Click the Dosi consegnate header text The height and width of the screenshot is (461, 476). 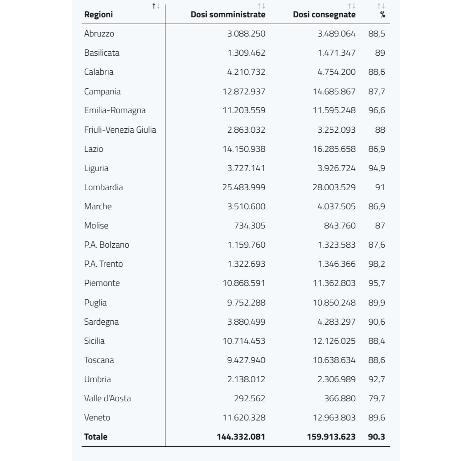[324, 15]
